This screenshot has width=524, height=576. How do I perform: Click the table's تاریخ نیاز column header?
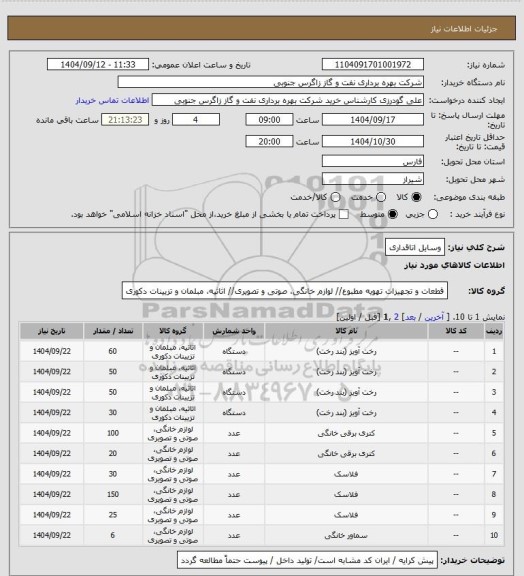[51, 331]
